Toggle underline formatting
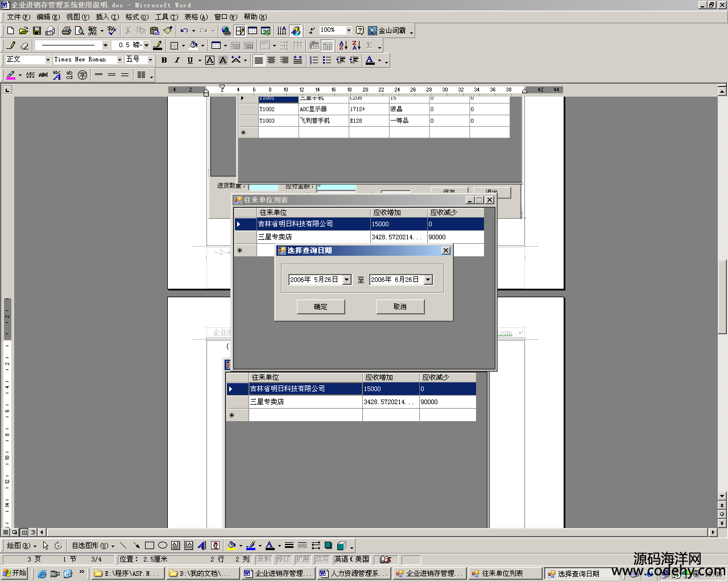 click(x=190, y=60)
